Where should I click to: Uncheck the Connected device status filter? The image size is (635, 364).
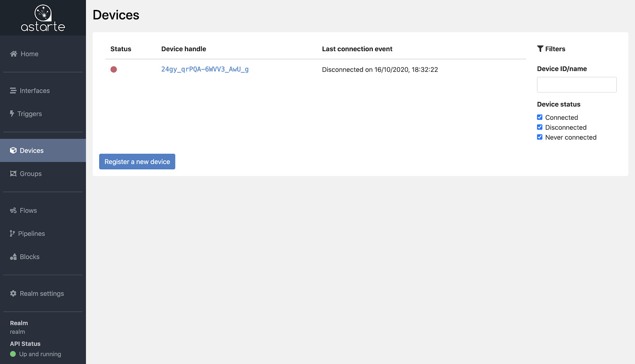pos(540,117)
